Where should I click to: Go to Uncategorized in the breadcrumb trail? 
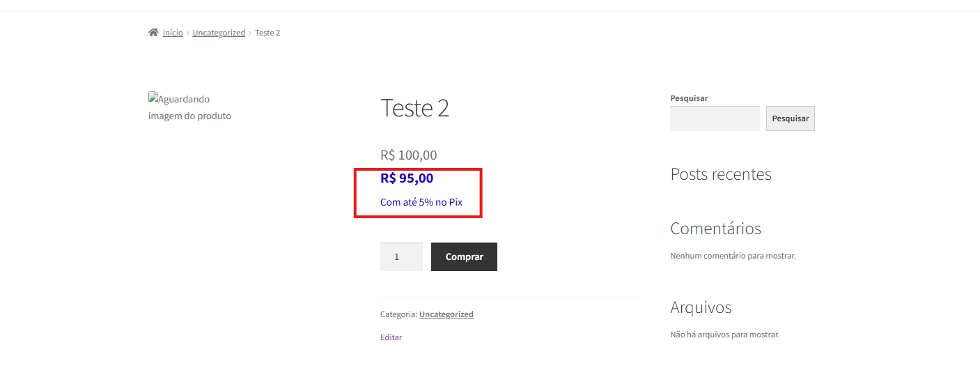point(219,33)
